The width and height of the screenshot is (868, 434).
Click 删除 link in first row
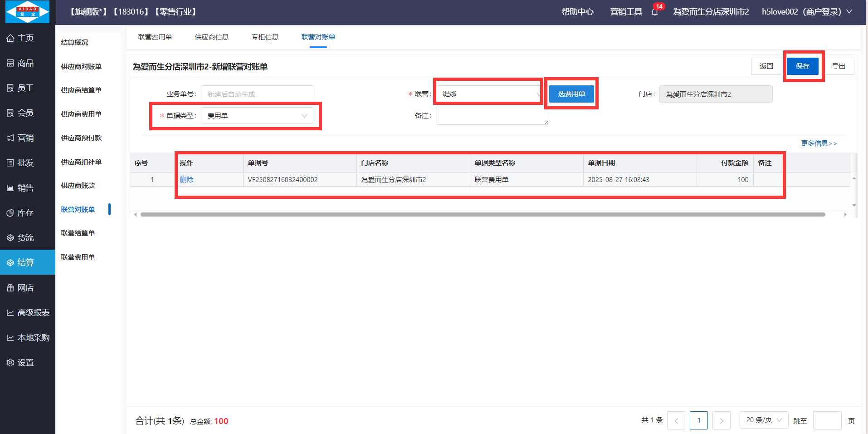186,180
